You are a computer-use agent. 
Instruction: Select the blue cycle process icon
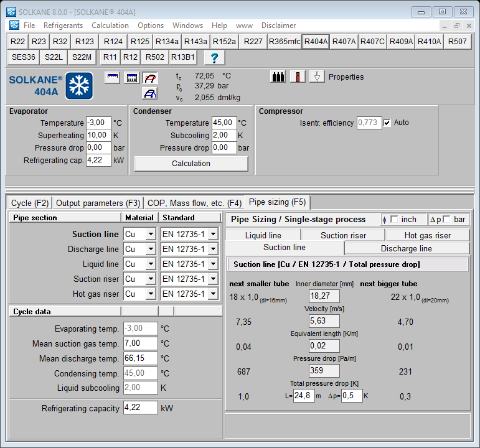click(150, 93)
